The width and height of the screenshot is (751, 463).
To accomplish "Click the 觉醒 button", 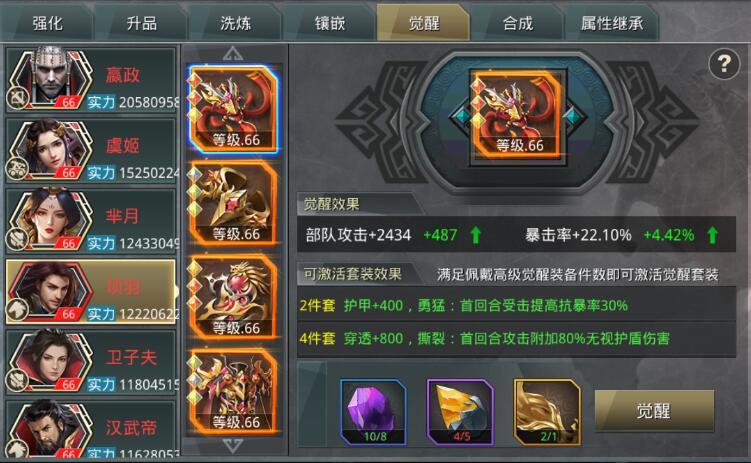I will (654, 411).
